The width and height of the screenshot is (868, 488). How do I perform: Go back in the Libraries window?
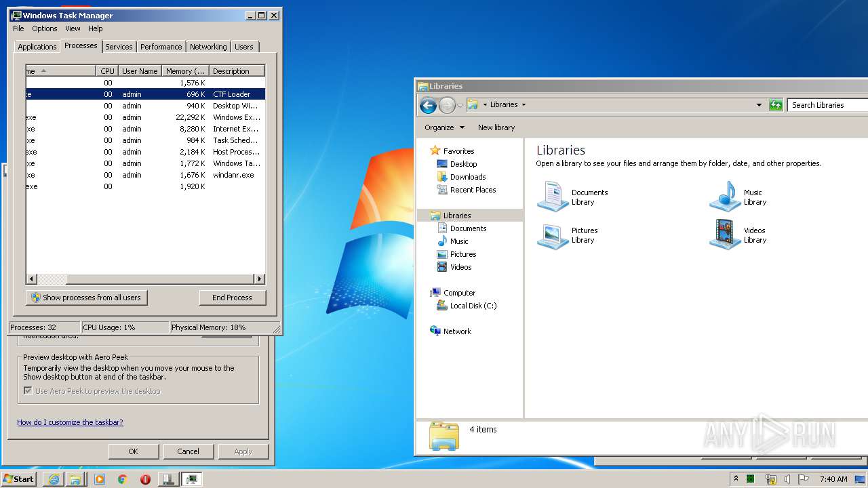[428, 105]
